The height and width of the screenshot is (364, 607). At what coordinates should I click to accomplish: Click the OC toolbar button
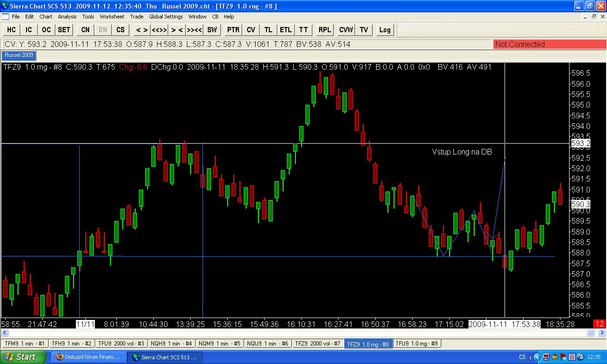46,30
